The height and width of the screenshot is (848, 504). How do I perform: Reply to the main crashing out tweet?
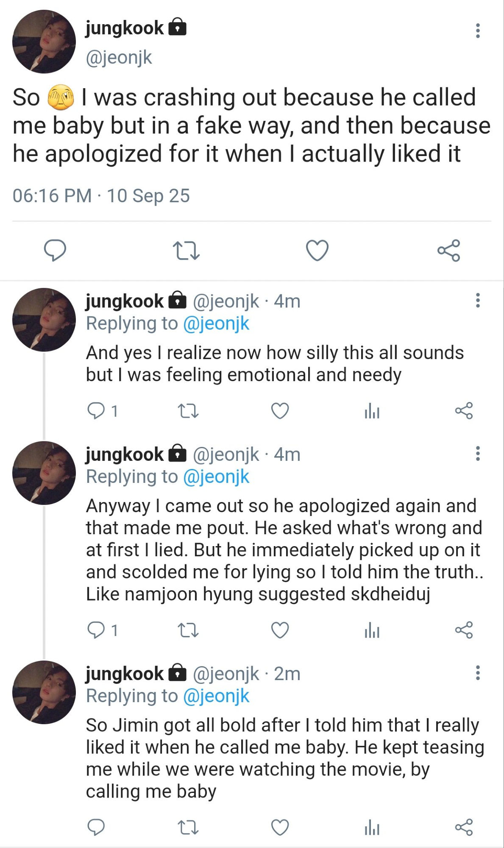[55, 250]
